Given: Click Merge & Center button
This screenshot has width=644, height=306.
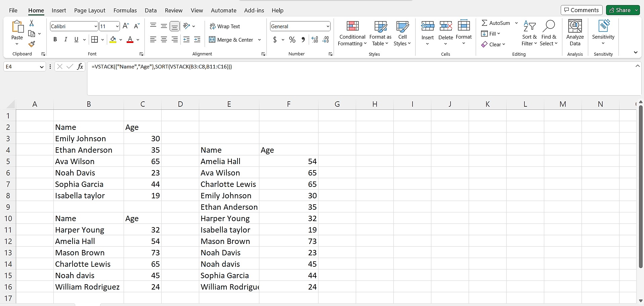Looking at the screenshot, I should (231, 40).
